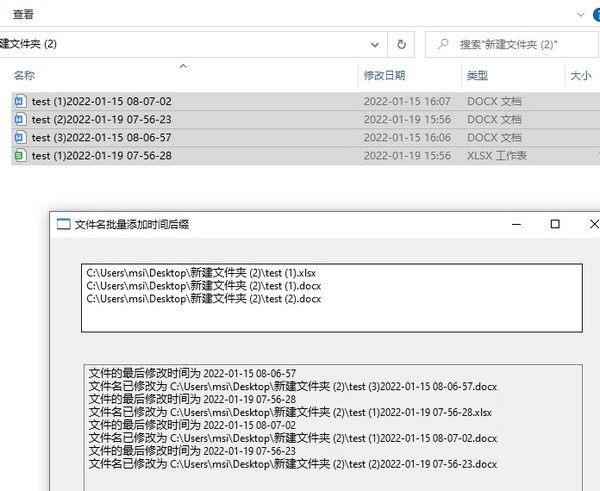Screen dimensions: 600x491
Task: Sort by the 类型 column header
Action: 477,75
